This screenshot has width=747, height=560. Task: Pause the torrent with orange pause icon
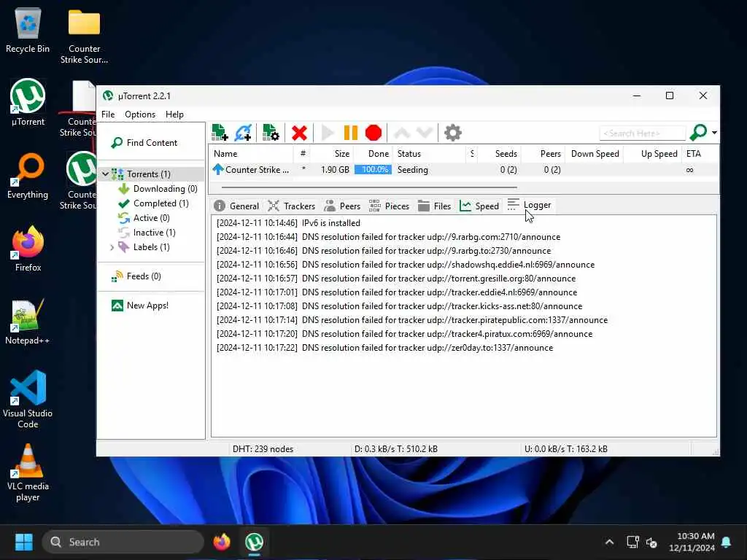click(351, 133)
